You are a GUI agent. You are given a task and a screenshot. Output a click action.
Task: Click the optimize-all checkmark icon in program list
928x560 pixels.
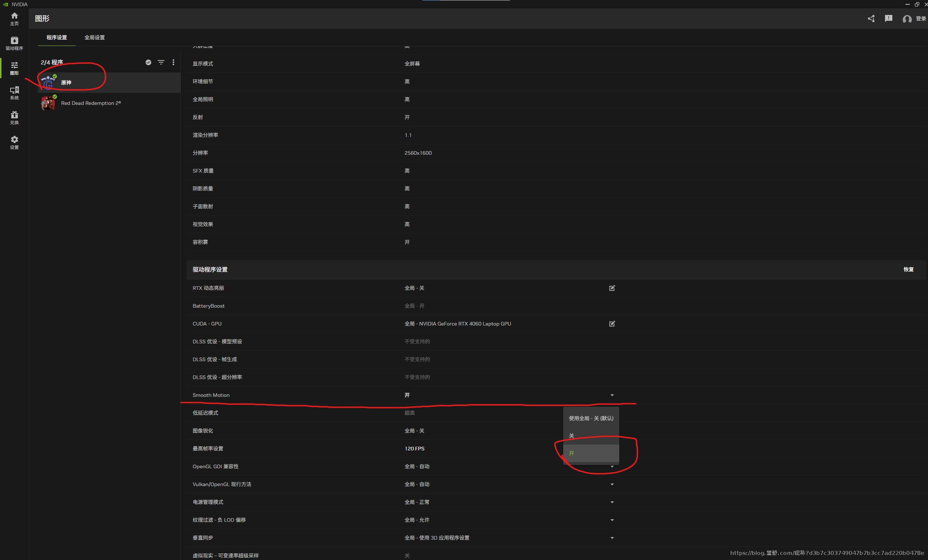coord(149,62)
